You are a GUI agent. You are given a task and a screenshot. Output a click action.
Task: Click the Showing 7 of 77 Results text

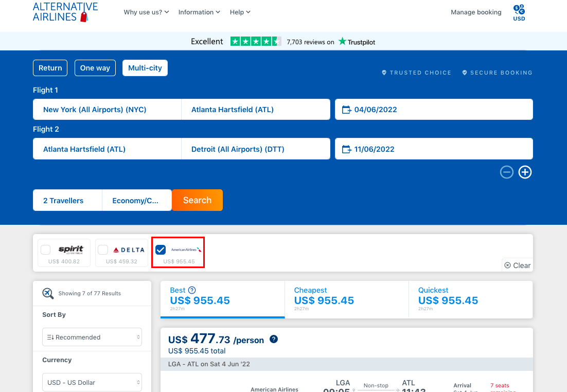click(90, 293)
